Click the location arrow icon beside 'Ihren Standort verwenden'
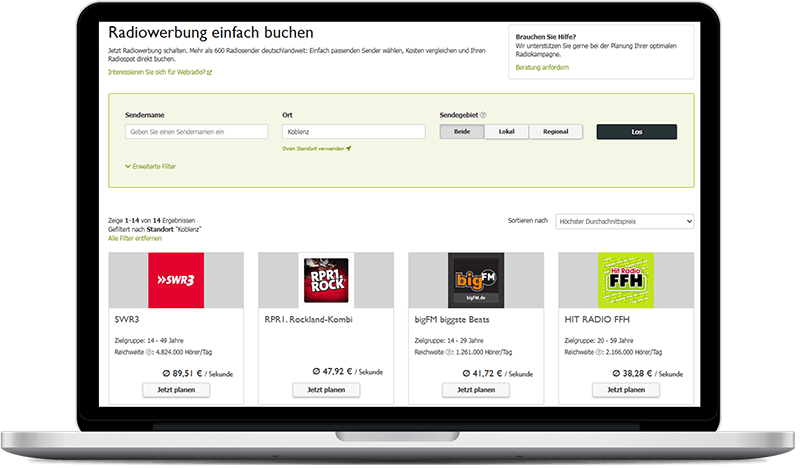The height and width of the screenshot is (468, 800). [x=349, y=148]
